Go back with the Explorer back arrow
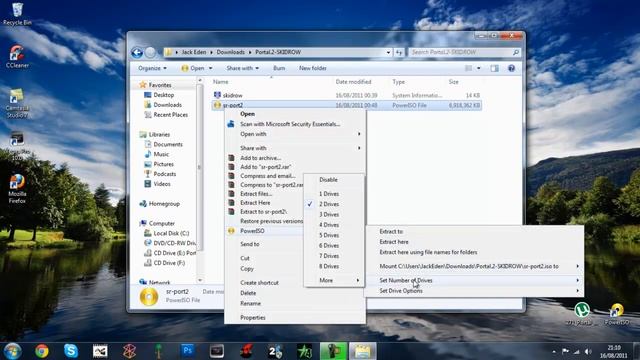The image size is (640, 360). (x=137, y=52)
